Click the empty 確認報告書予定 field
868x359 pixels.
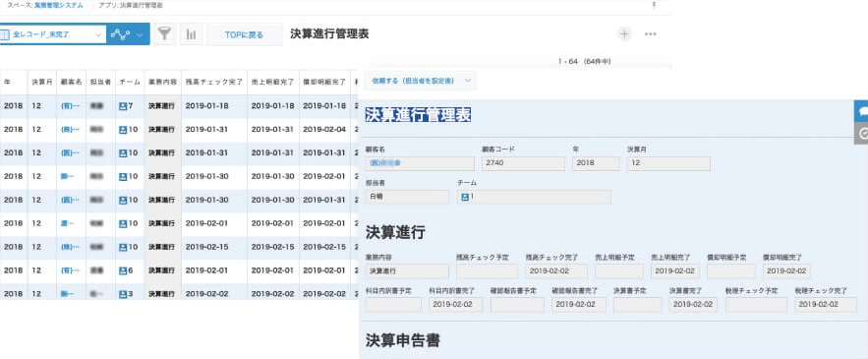click(517, 305)
